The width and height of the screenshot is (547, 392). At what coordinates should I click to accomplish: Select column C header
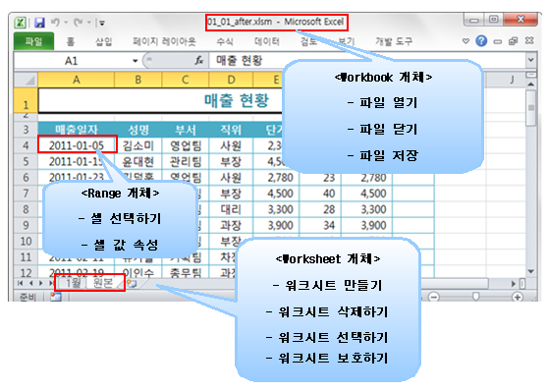coord(186,80)
